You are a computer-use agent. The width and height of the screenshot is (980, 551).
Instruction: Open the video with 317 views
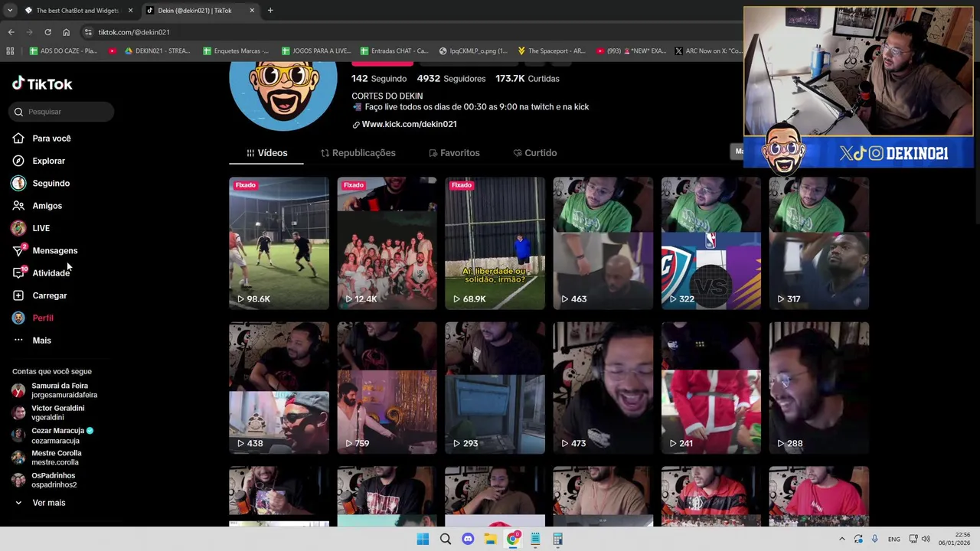pos(818,243)
